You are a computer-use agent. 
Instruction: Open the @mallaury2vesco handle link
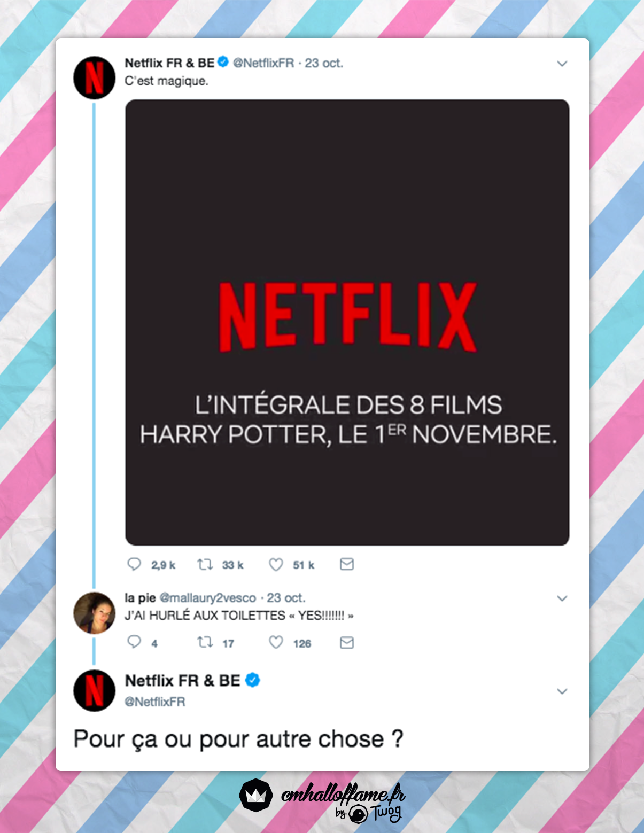point(207,598)
